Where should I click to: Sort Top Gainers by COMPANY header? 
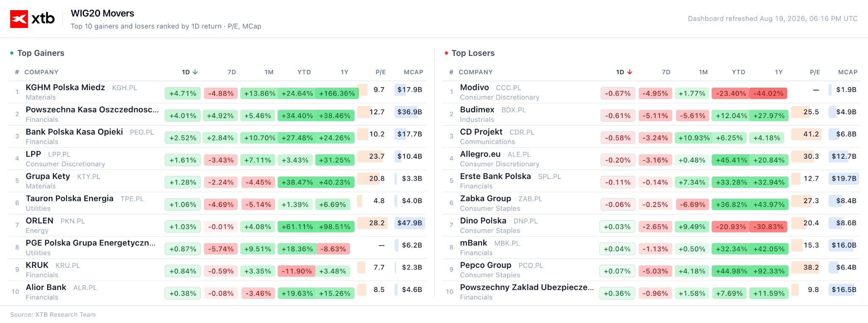[x=42, y=72]
